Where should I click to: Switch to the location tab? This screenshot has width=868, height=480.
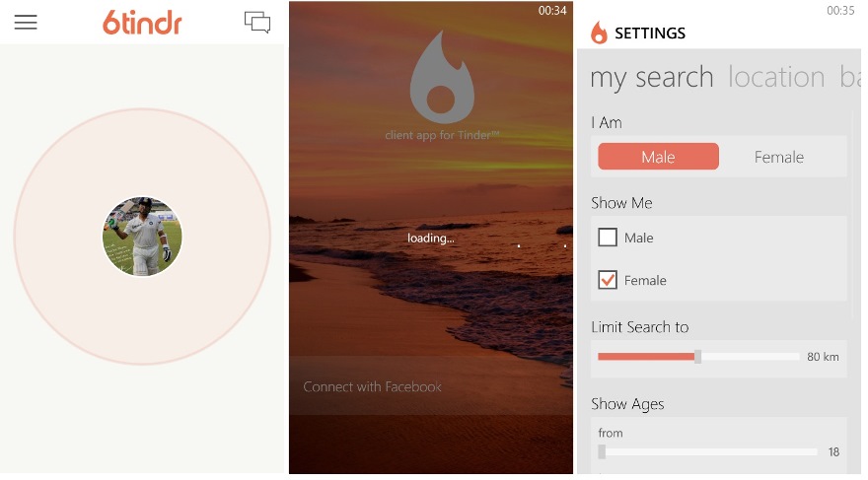pyautogui.click(x=776, y=76)
